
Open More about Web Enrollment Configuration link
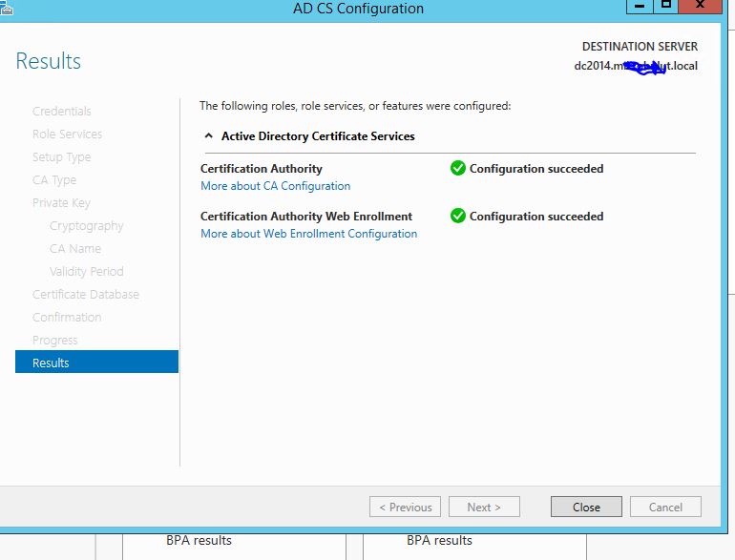pos(308,234)
